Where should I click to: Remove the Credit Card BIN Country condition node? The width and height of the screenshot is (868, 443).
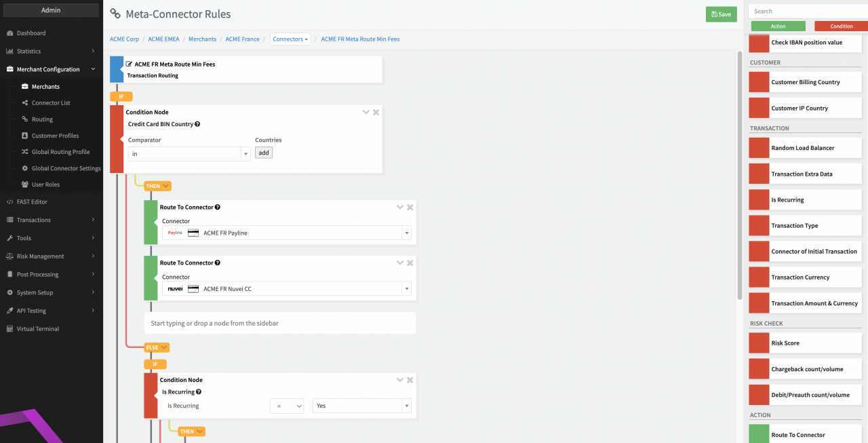pyautogui.click(x=376, y=112)
